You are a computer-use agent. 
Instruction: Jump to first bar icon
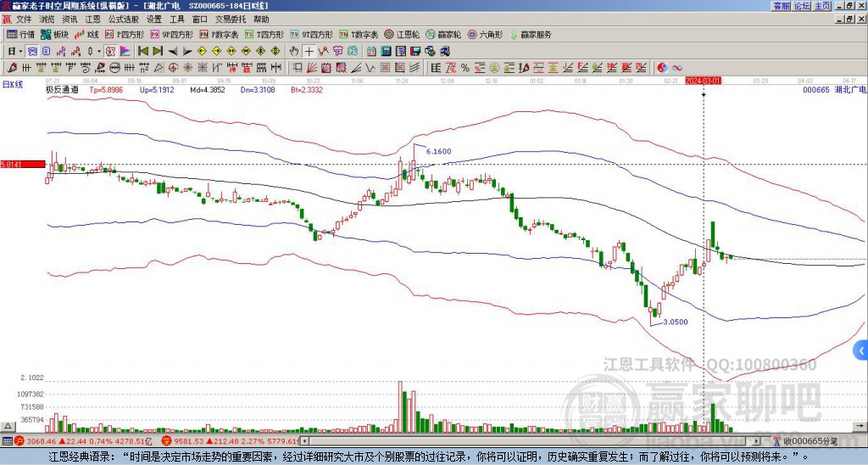click(142, 52)
